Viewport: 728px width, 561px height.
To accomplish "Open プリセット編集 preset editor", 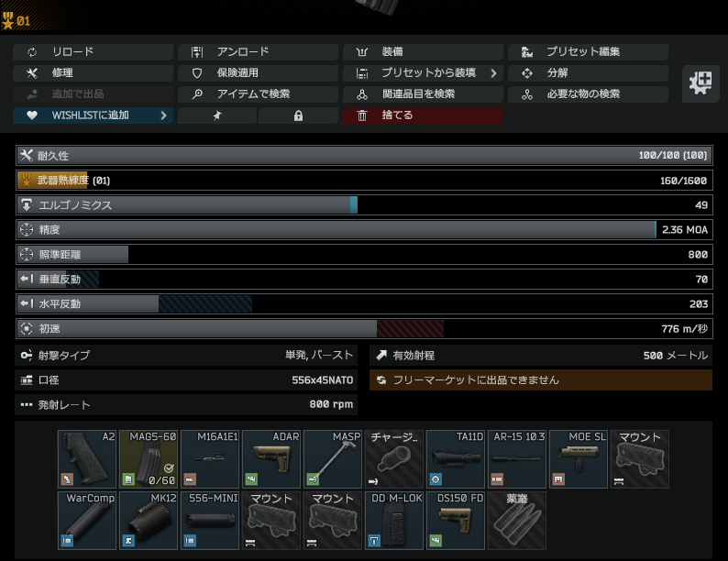I will pos(588,52).
